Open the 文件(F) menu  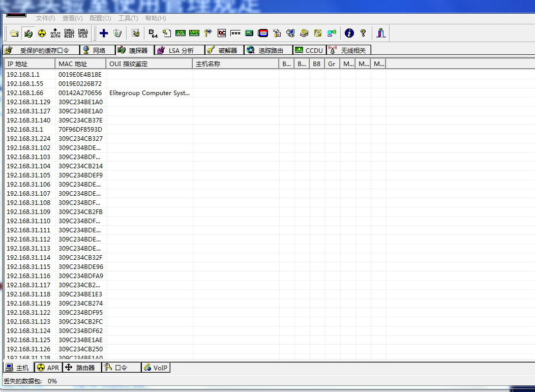tap(45, 18)
